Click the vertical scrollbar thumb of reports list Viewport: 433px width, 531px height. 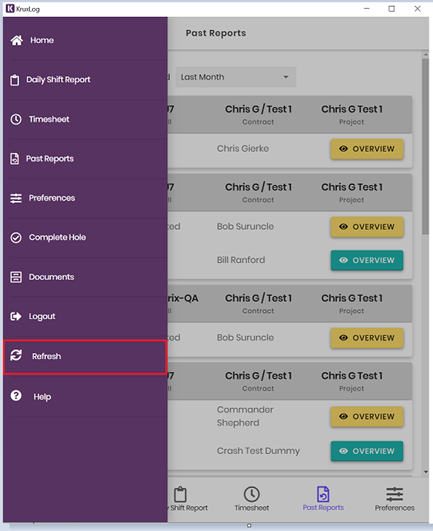point(425,146)
